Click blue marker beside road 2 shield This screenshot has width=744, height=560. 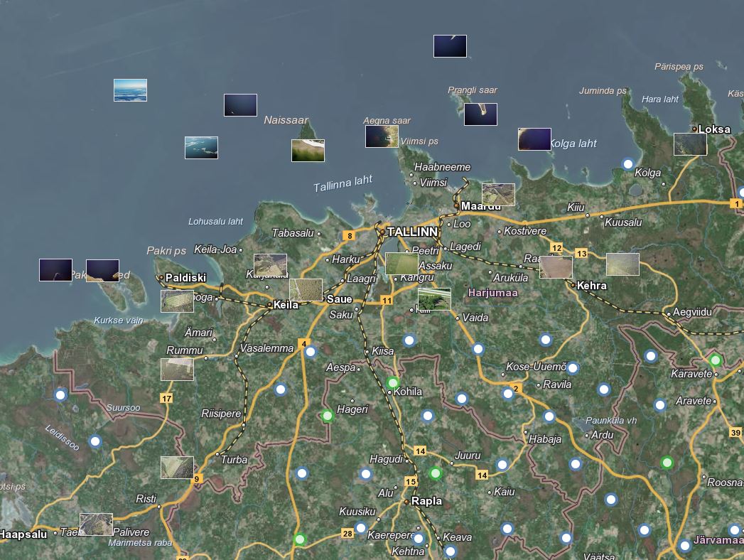507,394
